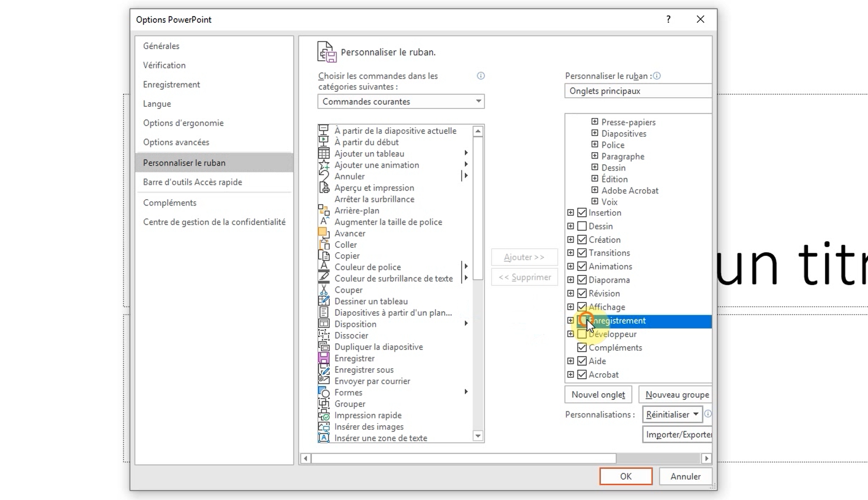This screenshot has width=868, height=500.
Task: Click the Insérer une zone de texte icon
Action: pos(324,438)
